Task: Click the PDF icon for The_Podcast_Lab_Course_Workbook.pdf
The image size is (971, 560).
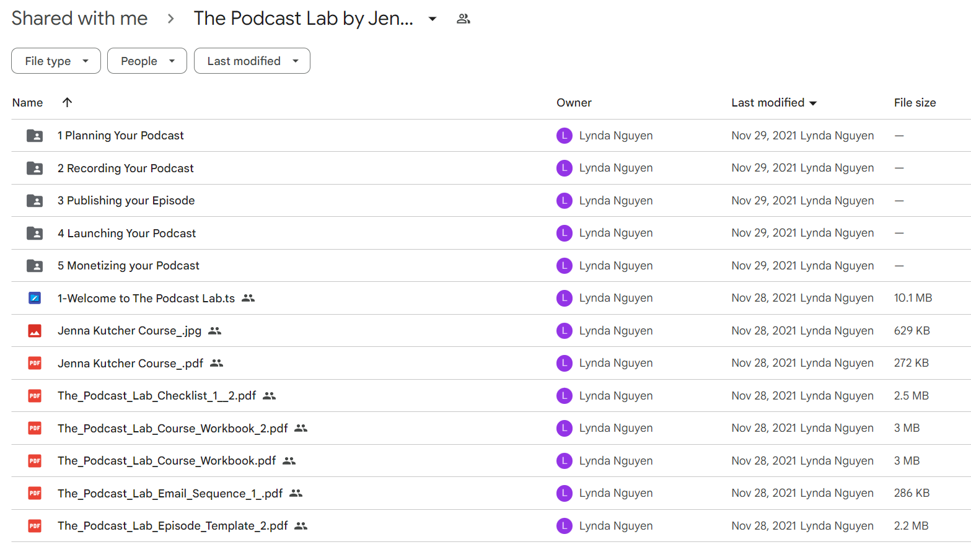Action: 35,461
